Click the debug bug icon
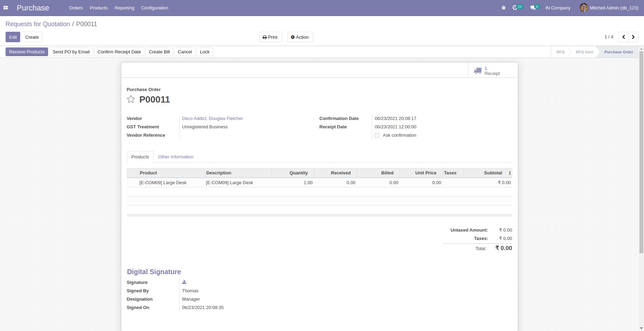644x331 pixels. [503, 8]
